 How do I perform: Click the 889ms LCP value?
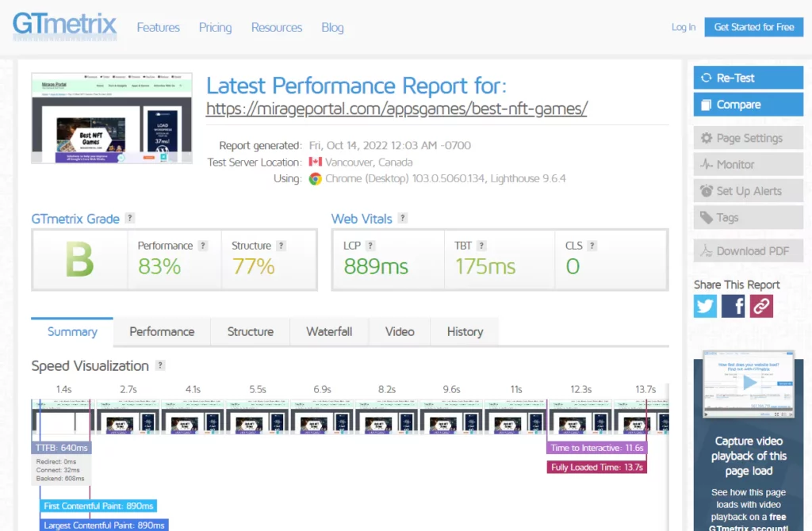coord(376,267)
